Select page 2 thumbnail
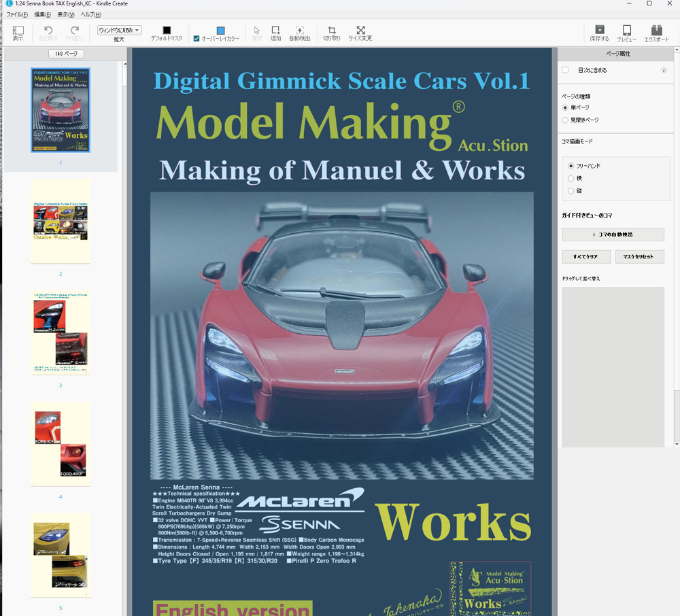Screen dimensions: 680x616 [61, 221]
